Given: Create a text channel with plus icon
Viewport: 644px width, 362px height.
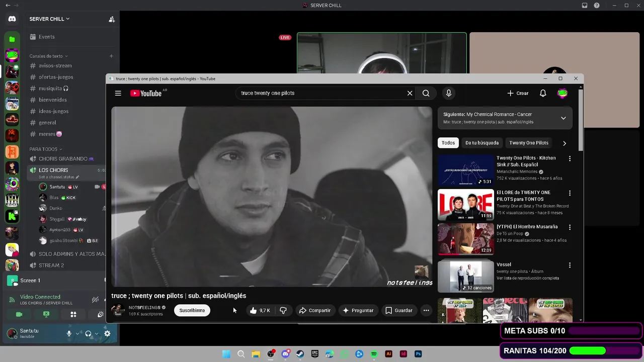Looking at the screenshot, I should pyautogui.click(x=111, y=56).
